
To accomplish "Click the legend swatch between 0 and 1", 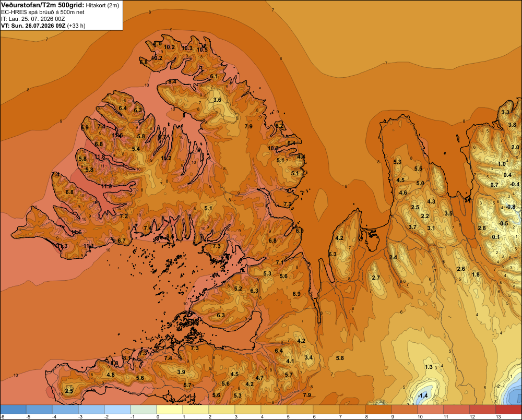I will (x=170, y=409).
